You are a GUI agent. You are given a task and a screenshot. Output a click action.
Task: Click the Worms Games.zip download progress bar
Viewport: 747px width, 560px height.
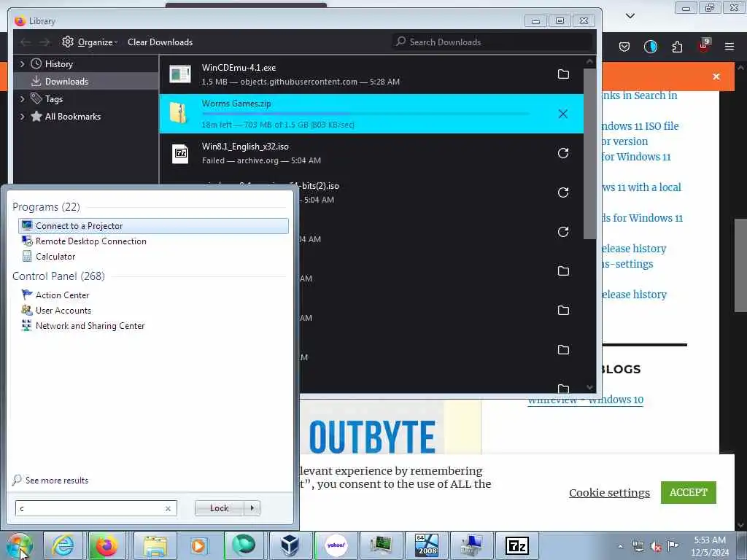point(365,114)
